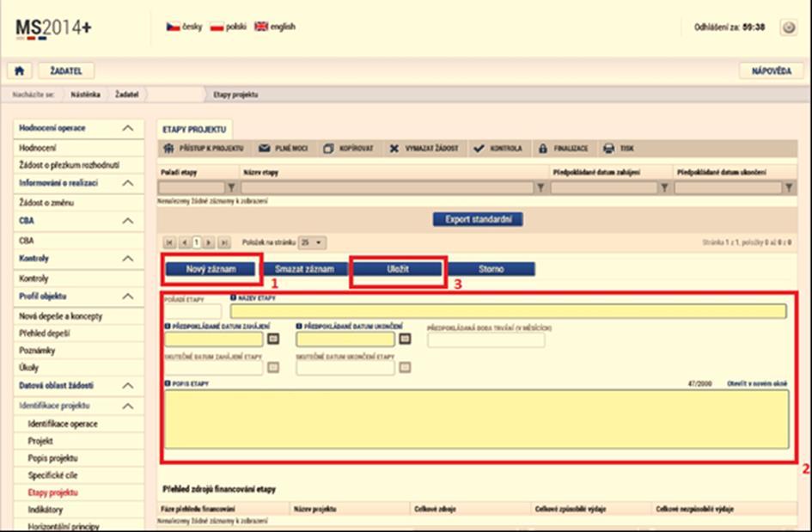Go to next page in pager
This screenshot has width=812, height=532.
tap(209, 242)
